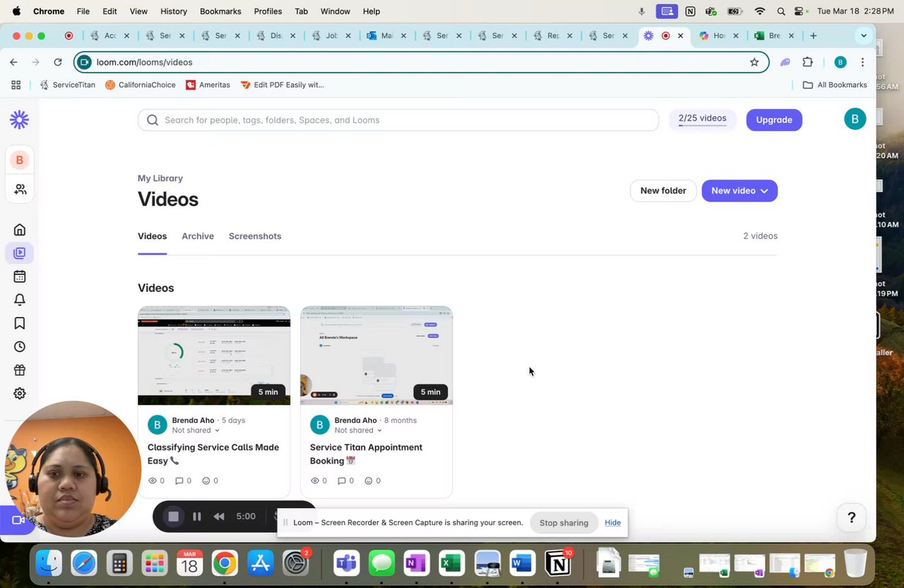
Task: Open Notion from the Dock
Action: point(558,563)
